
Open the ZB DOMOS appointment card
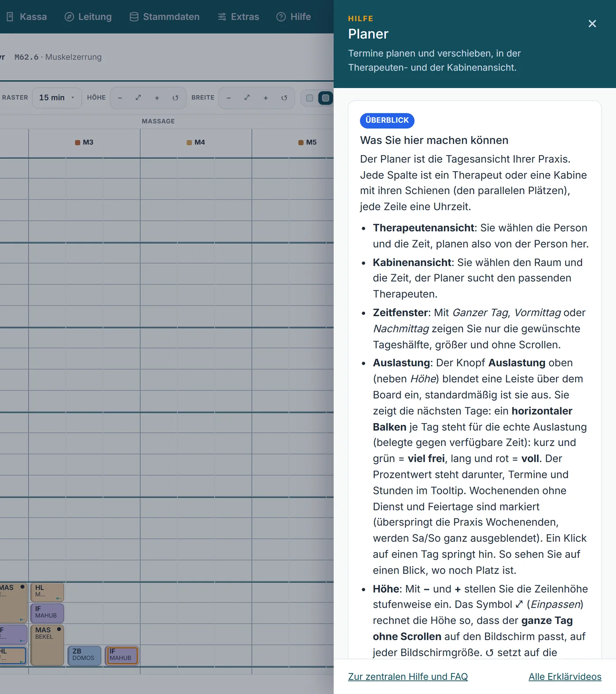click(84, 655)
